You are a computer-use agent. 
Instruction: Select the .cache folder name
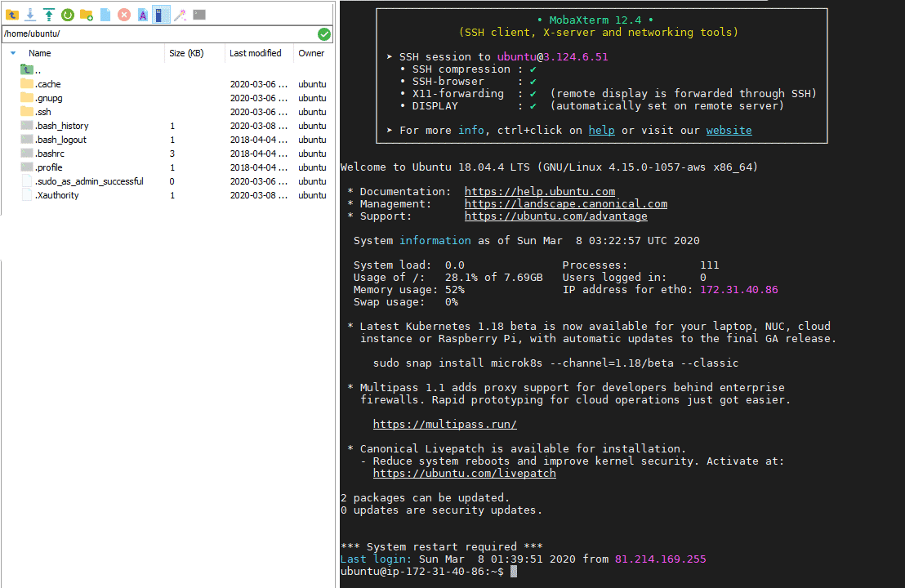(x=48, y=84)
